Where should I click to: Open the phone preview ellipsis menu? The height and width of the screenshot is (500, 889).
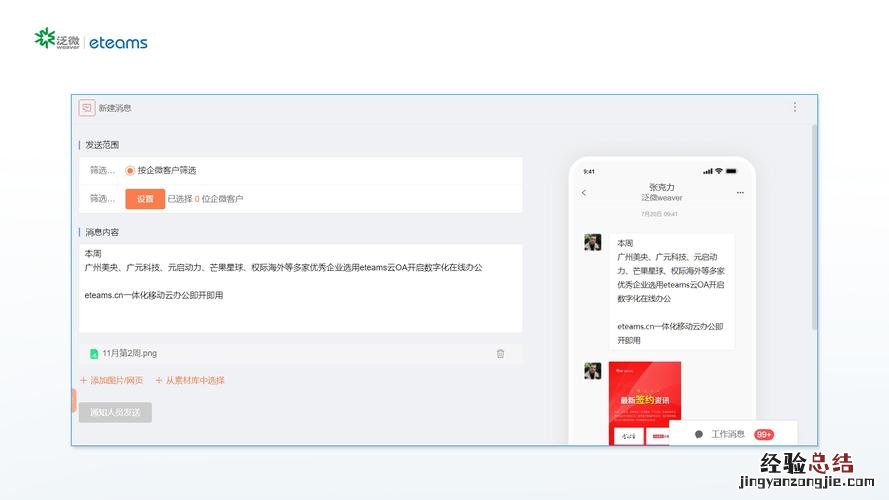click(x=740, y=193)
